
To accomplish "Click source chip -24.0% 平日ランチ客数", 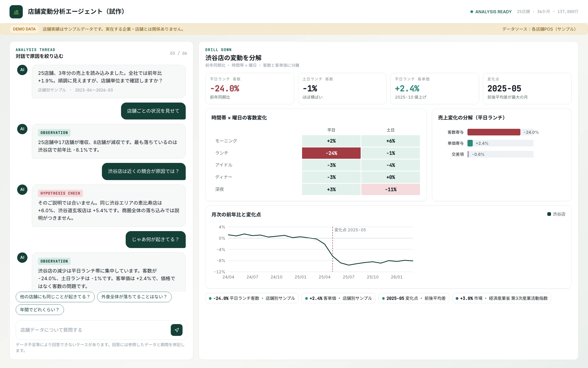I will tap(252, 298).
